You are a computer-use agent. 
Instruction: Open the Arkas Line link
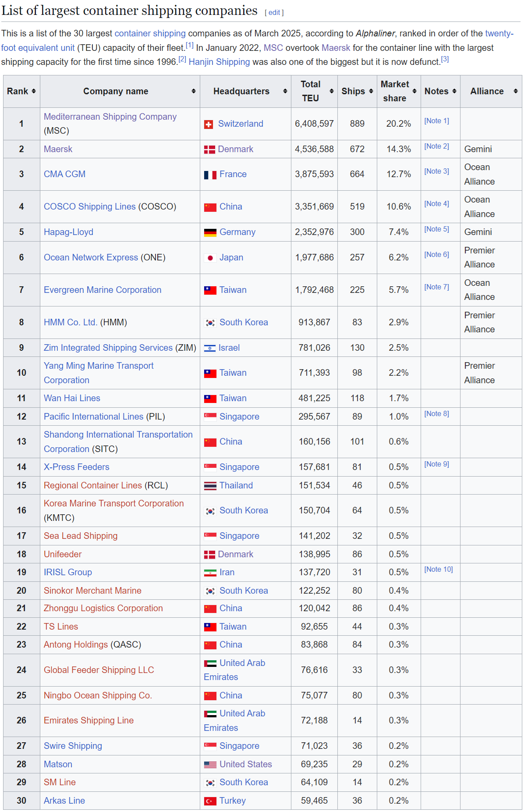[64, 801]
